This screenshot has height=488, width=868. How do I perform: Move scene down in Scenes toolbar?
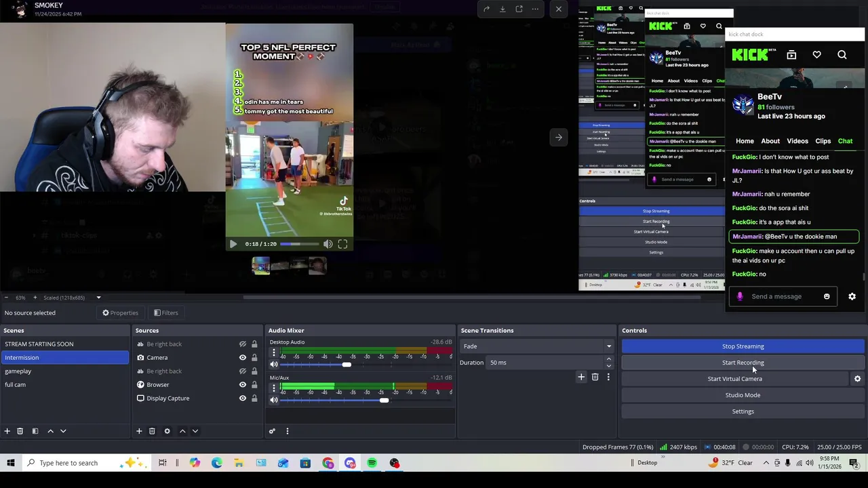(x=63, y=431)
